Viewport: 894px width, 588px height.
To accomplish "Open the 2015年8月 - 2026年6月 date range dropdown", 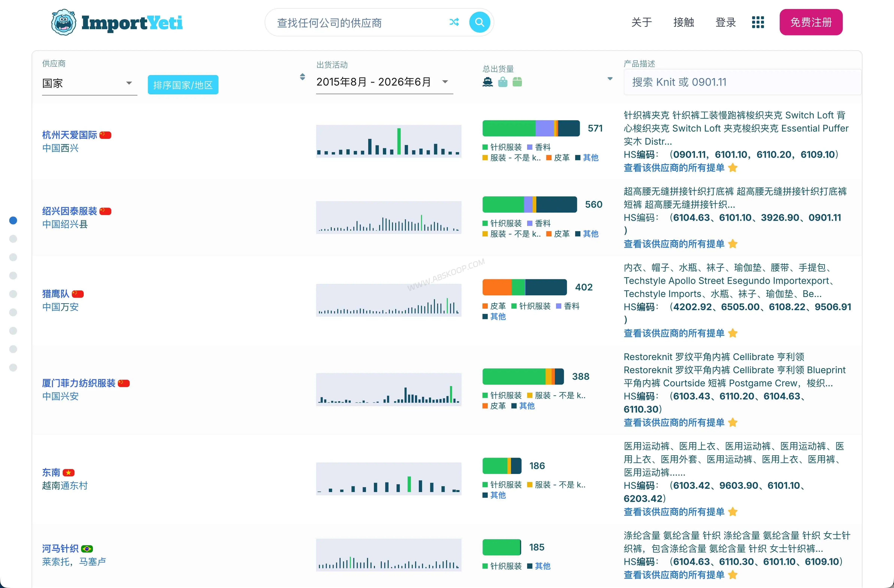I will pyautogui.click(x=384, y=82).
